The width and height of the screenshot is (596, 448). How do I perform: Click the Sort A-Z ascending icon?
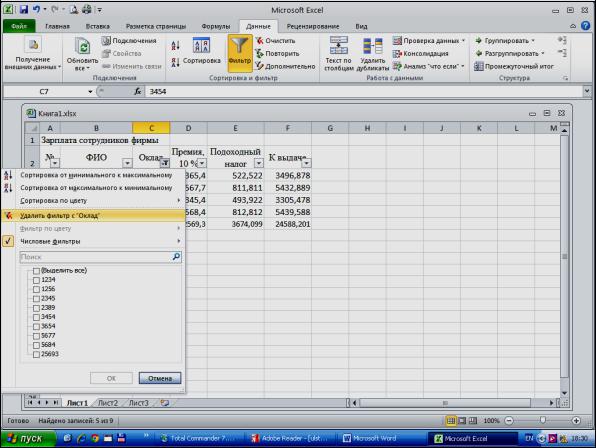[x=175, y=46]
